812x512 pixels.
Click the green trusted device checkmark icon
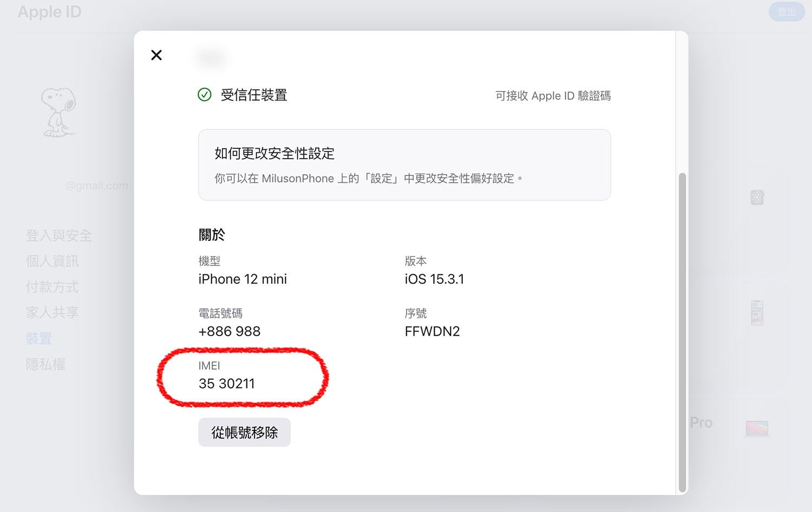205,95
